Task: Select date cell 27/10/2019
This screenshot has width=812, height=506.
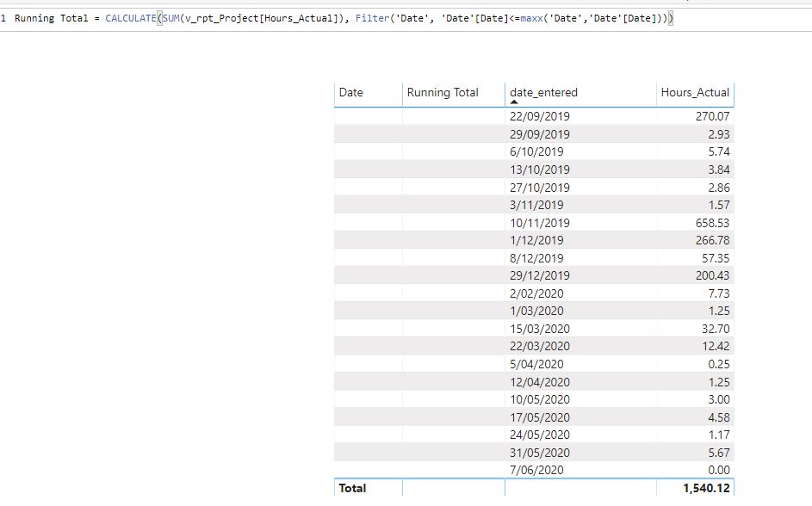Action: 539,188
